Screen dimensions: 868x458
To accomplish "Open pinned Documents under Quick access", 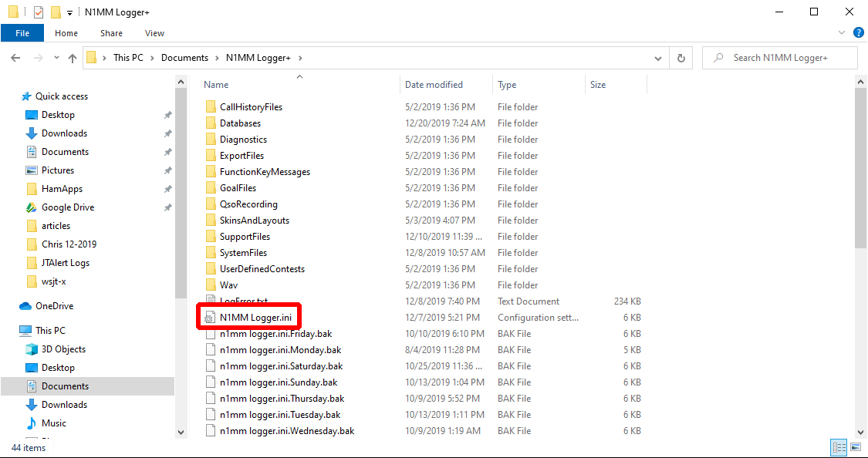I will click(x=65, y=152).
